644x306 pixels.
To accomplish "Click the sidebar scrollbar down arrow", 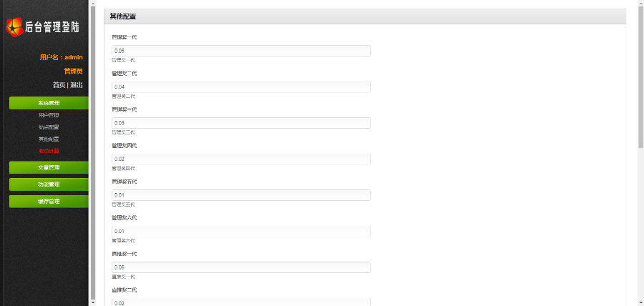I will [92, 302].
